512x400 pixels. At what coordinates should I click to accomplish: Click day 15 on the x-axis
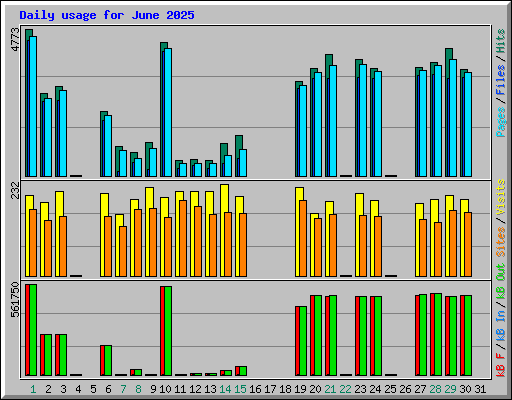click(x=240, y=389)
